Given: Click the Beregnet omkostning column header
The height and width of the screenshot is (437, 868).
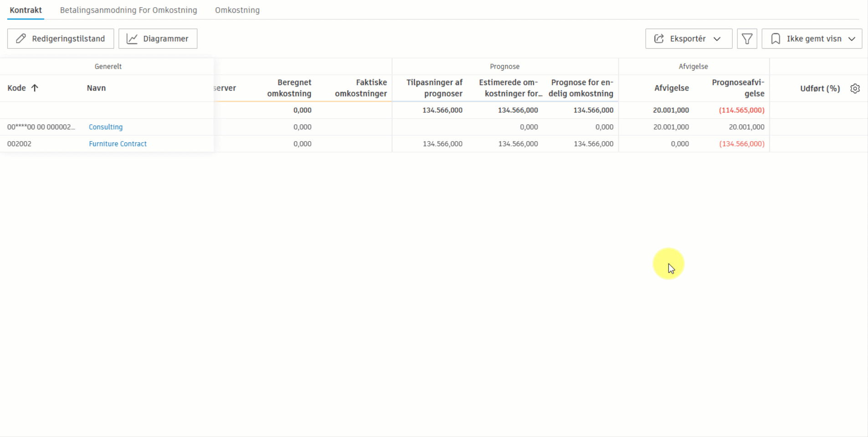Looking at the screenshot, I should click(289, 88).
